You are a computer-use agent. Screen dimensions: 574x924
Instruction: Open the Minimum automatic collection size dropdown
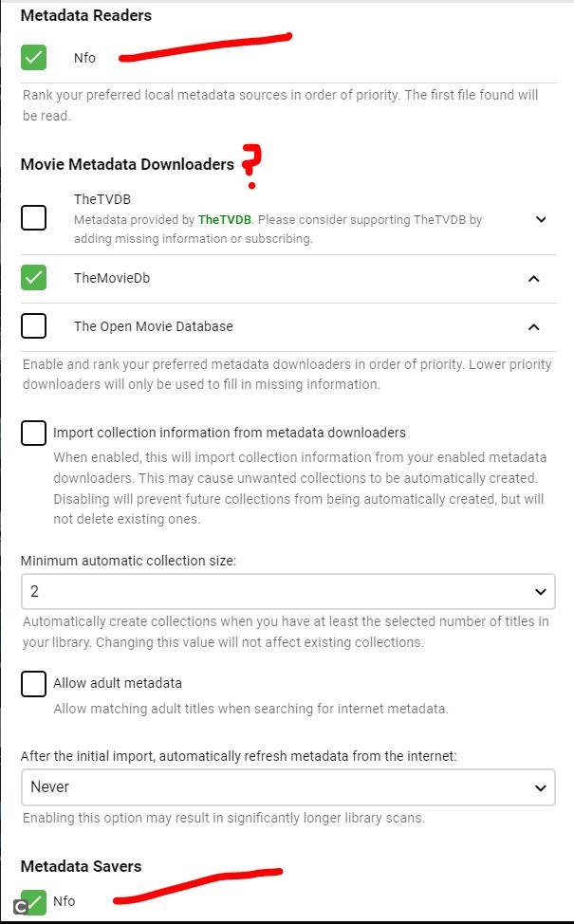point(287,591)
